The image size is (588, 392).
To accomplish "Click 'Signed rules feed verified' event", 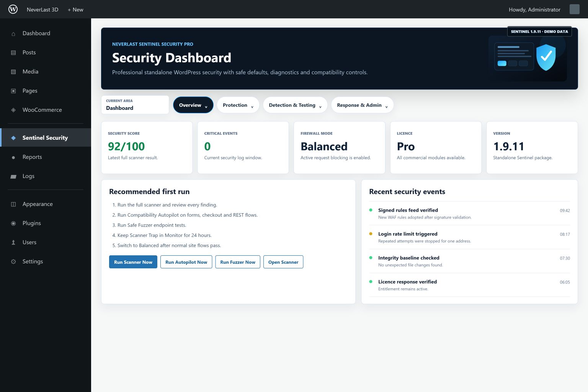I will coord(408,210).
